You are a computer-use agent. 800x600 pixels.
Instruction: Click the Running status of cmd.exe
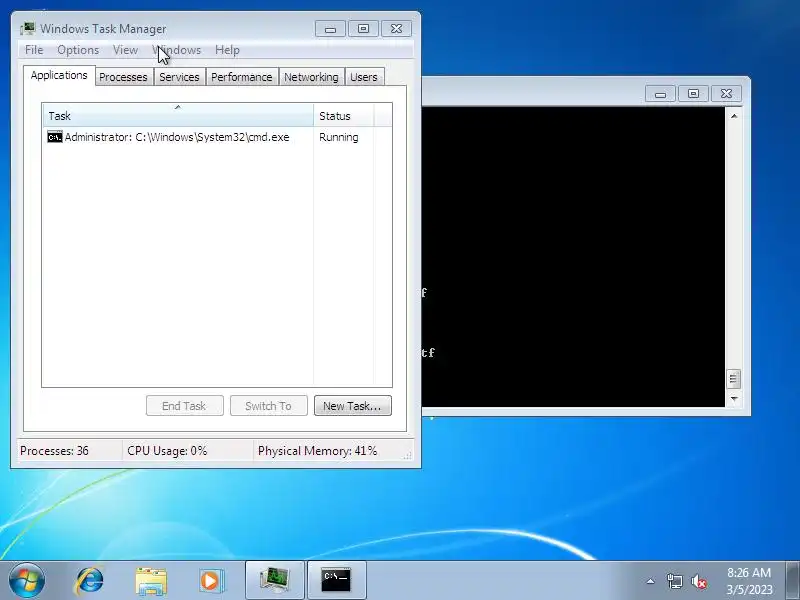[339, 137]
